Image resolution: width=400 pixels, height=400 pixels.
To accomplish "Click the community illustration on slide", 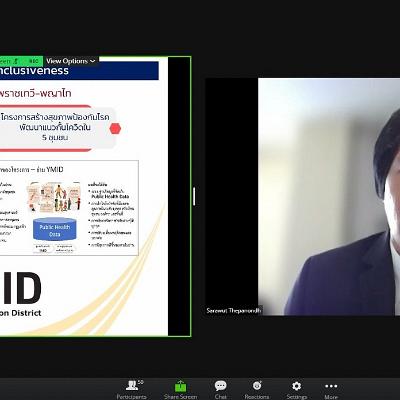I will tap(54, 197).
